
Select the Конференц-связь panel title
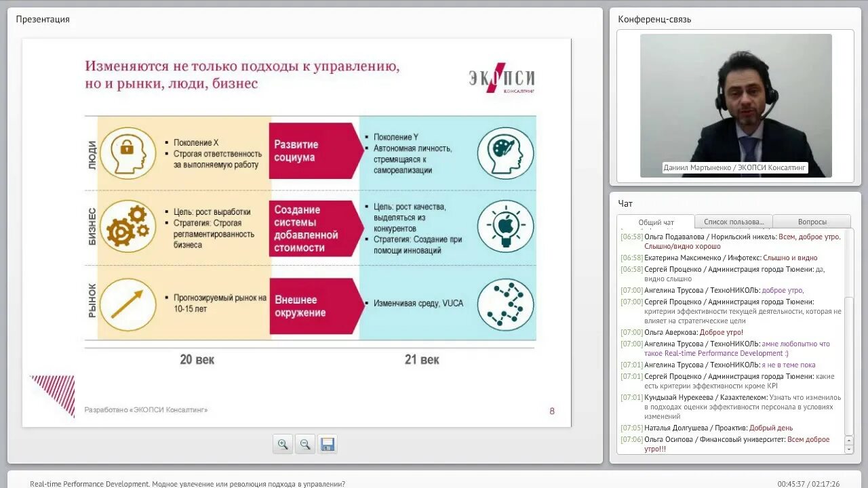(654, 20)
